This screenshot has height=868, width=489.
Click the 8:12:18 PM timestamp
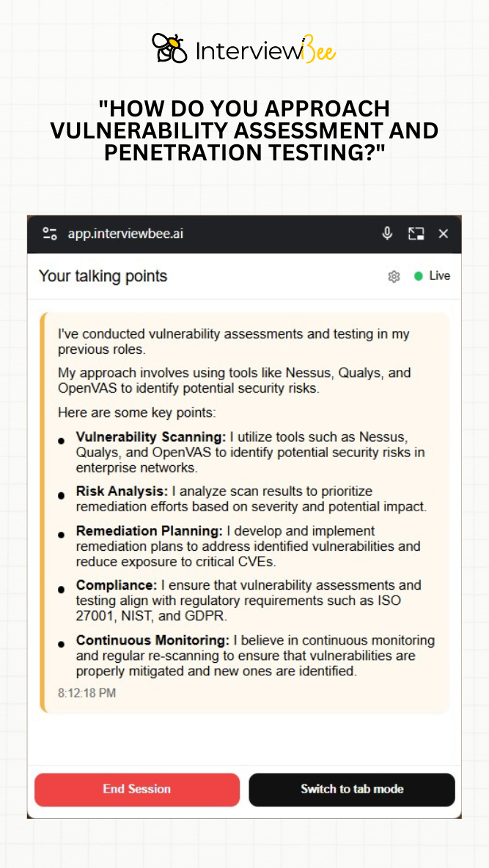(87, 693)
